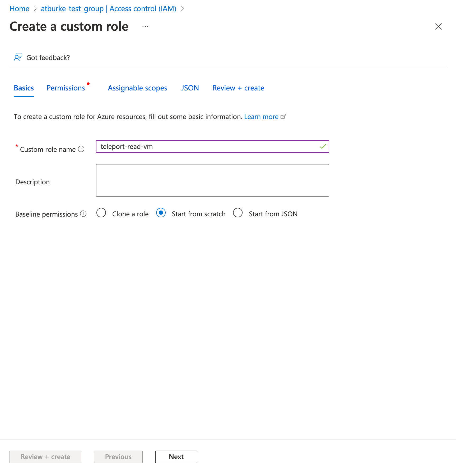The image size is (456, 476).
Task: Click the Next button
Action: click(176, 457)
